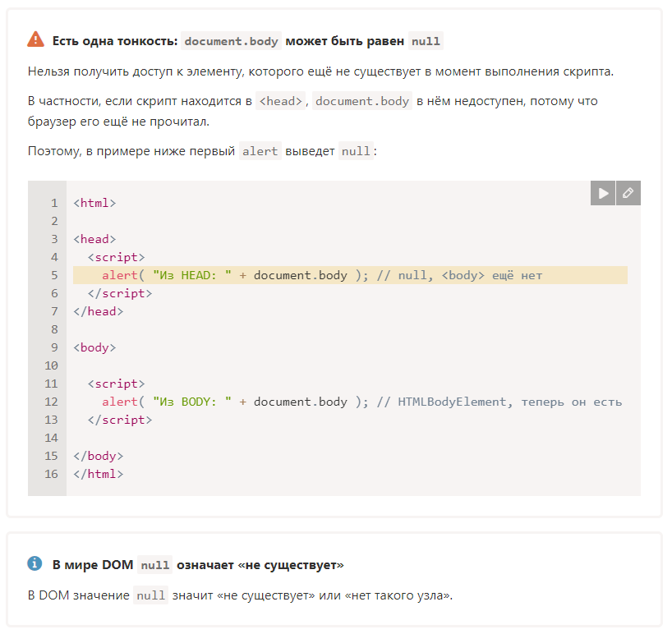Click the closing </html> tag
This screenshot has height=634, width=672.
(98, 474)
